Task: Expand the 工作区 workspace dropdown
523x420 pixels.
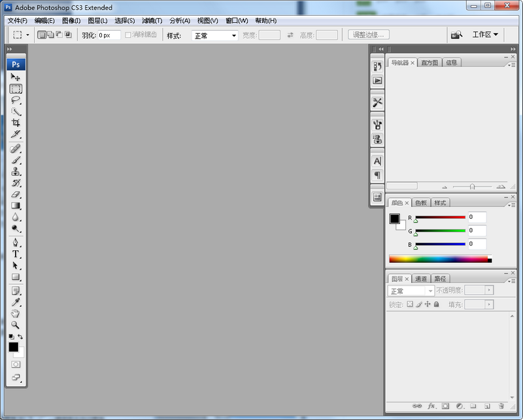Action: (x=485, y=35)
